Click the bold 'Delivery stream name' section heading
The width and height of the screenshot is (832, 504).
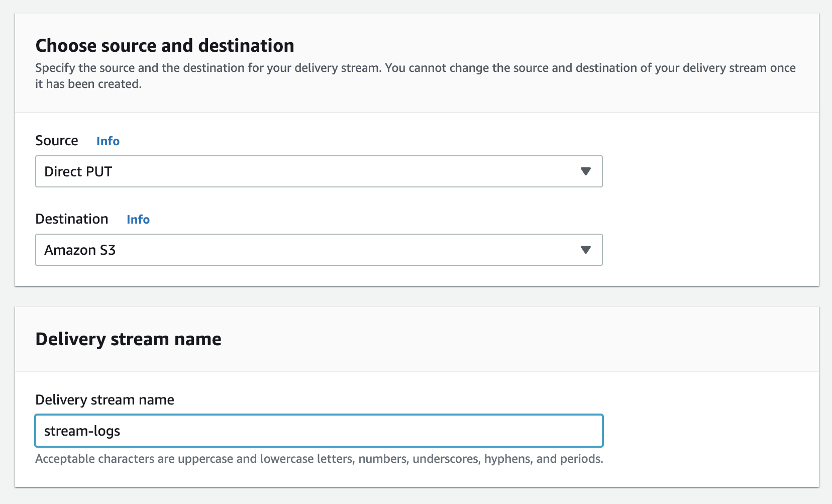click(128, 339)
